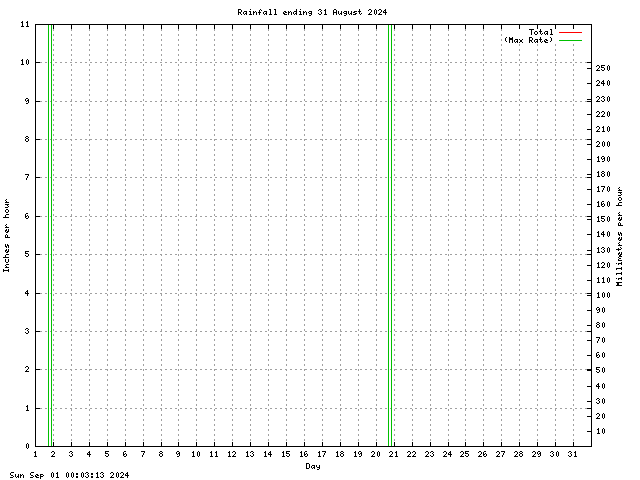Click the day '10' tick label
The width and height of the screenshot is (640, 480).
pos(196,454)
